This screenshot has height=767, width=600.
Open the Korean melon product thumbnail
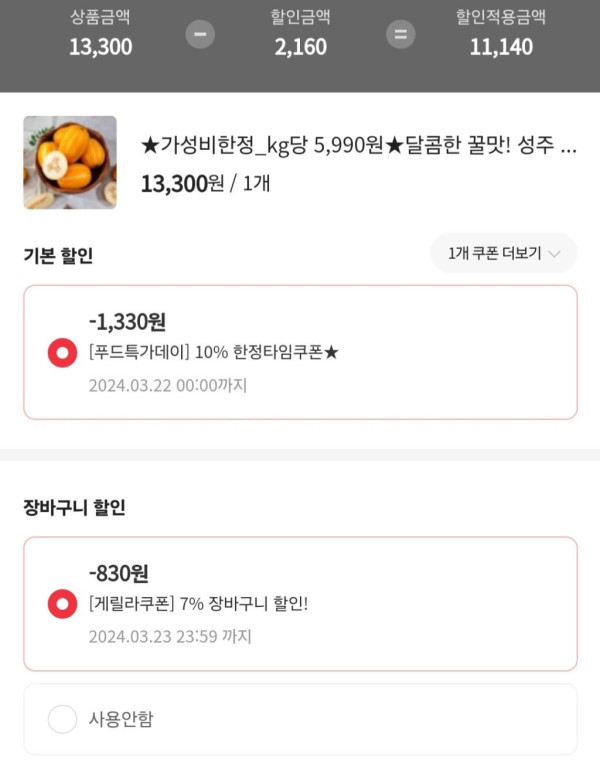click(x=70, y=162)
